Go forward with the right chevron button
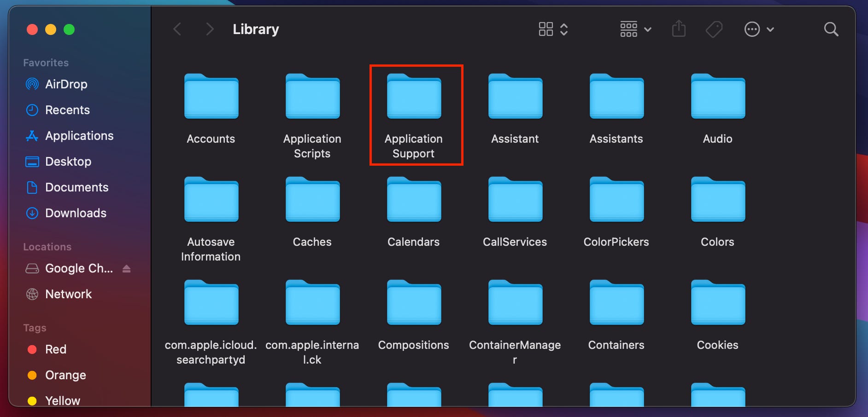The image size is (868, 417). coord(210,29)
